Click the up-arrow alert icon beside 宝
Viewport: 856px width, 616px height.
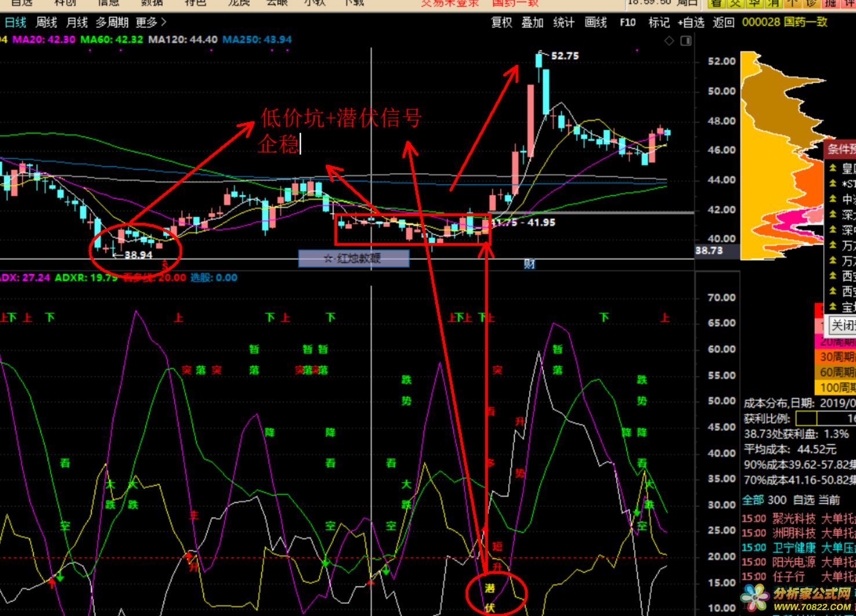pyautogui.click(x=833, y=307)
